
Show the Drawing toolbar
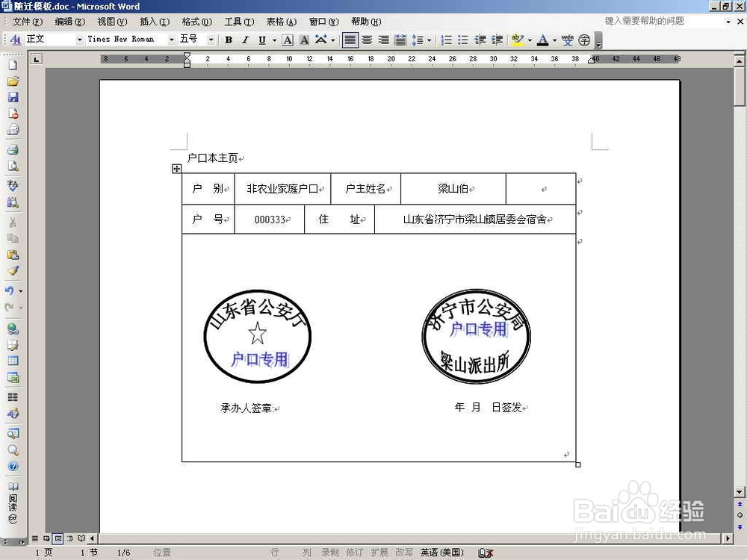pos(13,413)
